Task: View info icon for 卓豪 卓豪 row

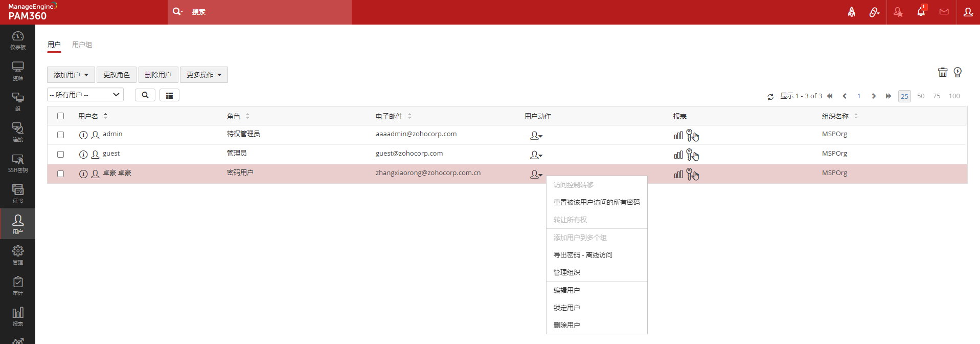Action: click(83, 174)
